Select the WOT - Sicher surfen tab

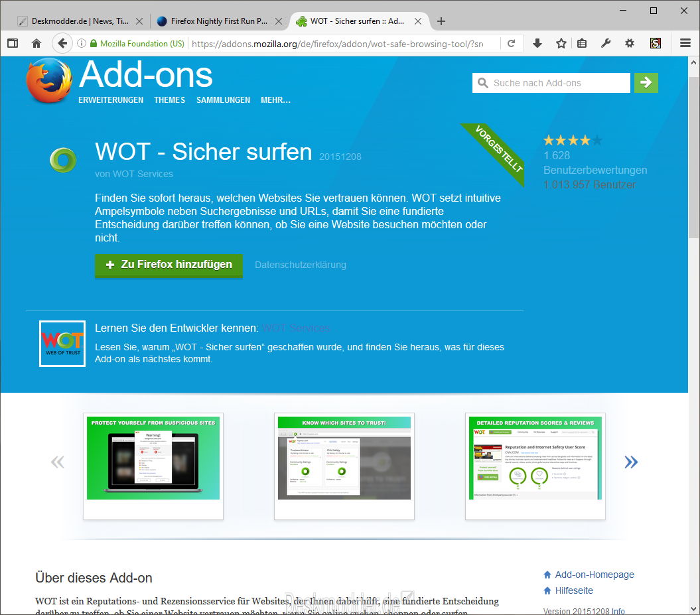(x=356, y=21)
